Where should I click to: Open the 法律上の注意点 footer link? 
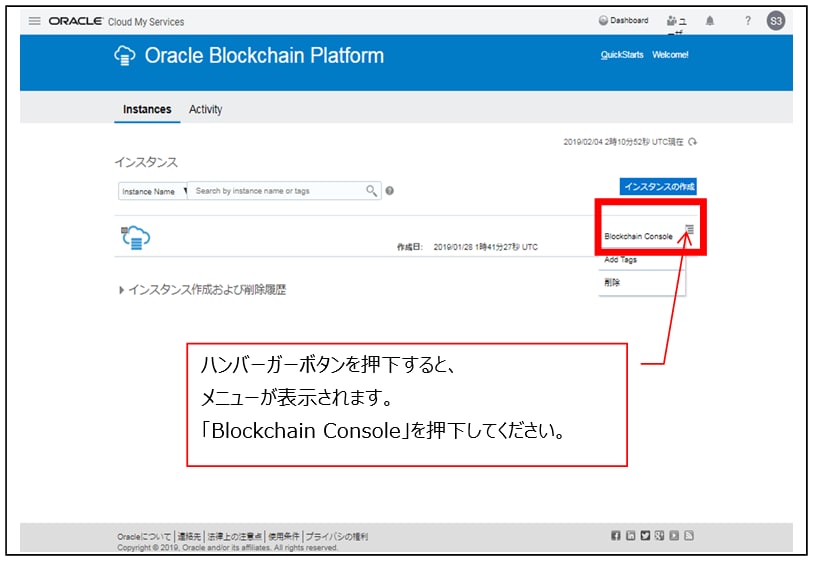(234, 537)
